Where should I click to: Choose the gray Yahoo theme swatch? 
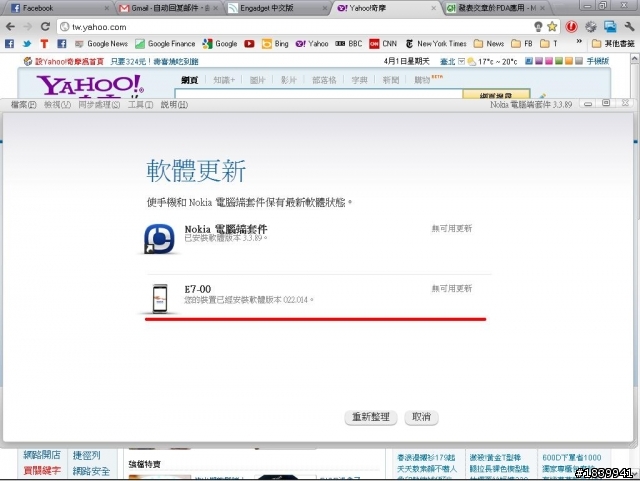pyautogui.click(x=579, y=61)
